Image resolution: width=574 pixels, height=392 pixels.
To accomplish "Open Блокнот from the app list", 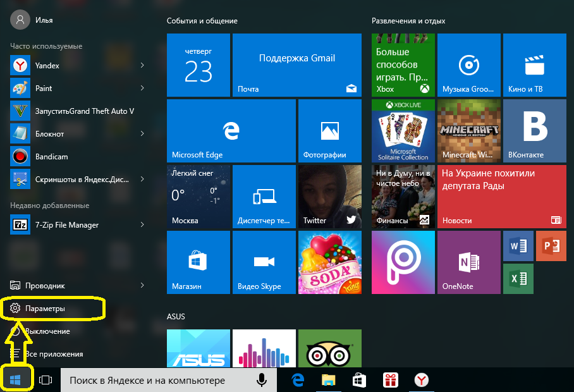I will pyautogui.click(x=77, y=134).
